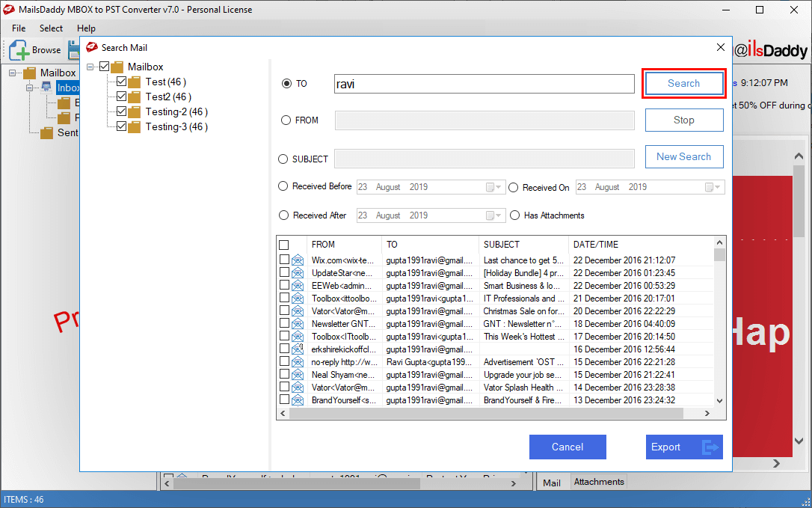Click the envelope icon in the Wix.com row
This screenshot has height=508, width=812.
pos(298,260)
